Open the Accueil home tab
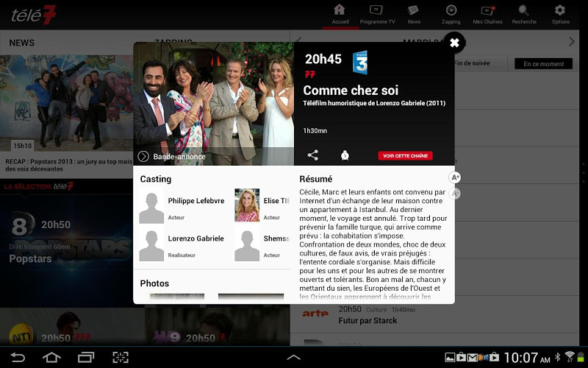 point(340,14)
